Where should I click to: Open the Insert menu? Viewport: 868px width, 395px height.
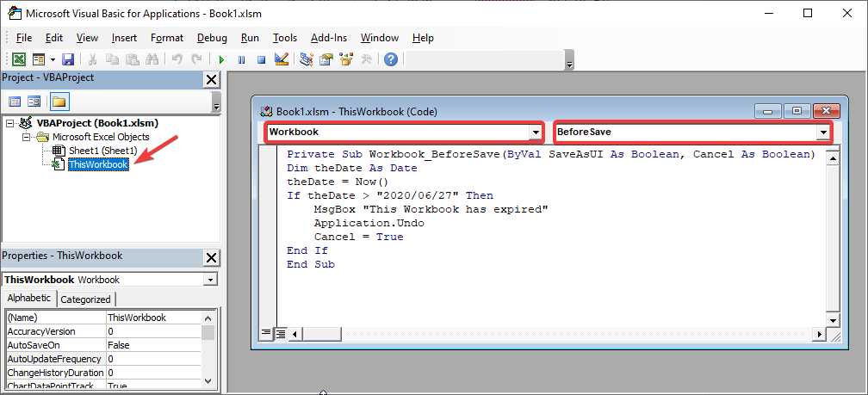125,38
